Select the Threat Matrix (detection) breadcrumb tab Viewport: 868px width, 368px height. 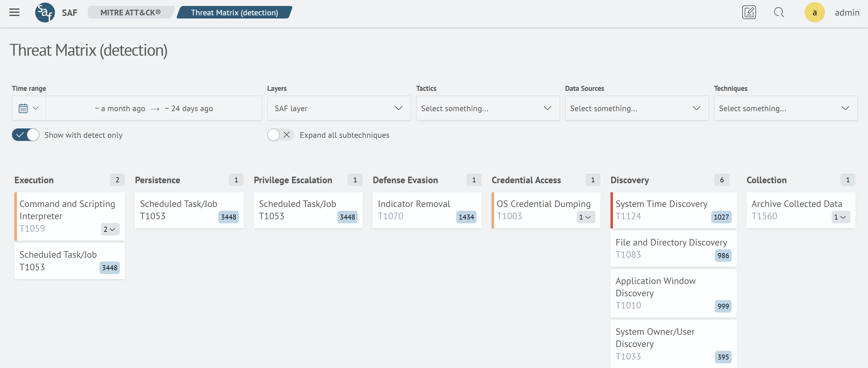[234, 12]
